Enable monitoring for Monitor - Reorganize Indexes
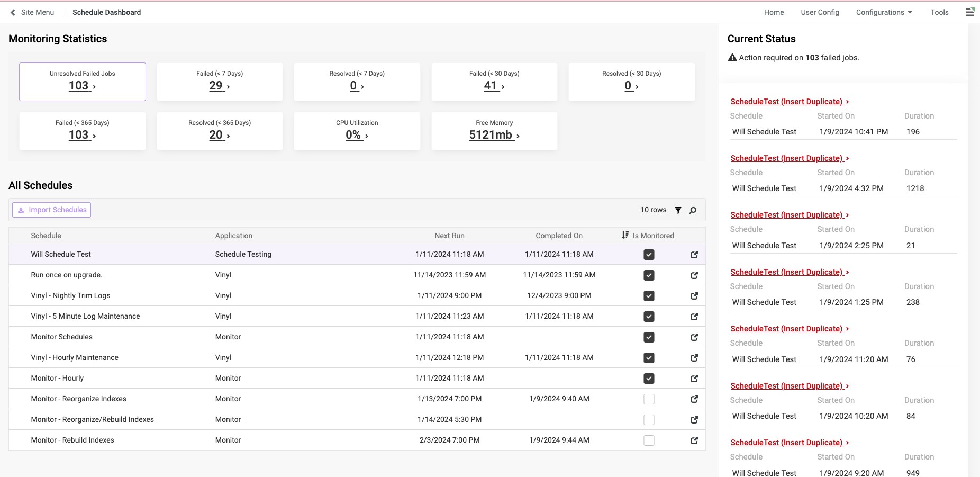This screenshot has height=477, width=980. tap(649, 399)
